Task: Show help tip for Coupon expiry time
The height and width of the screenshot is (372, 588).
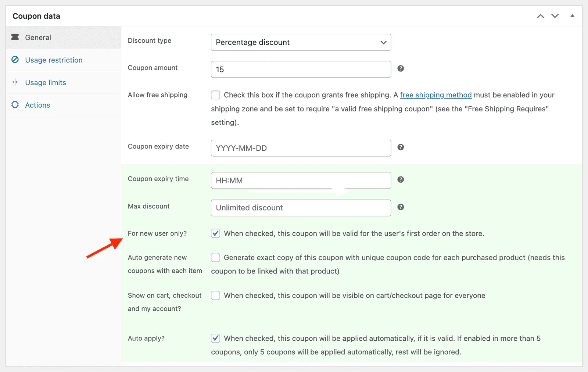Action: [401, 179]
